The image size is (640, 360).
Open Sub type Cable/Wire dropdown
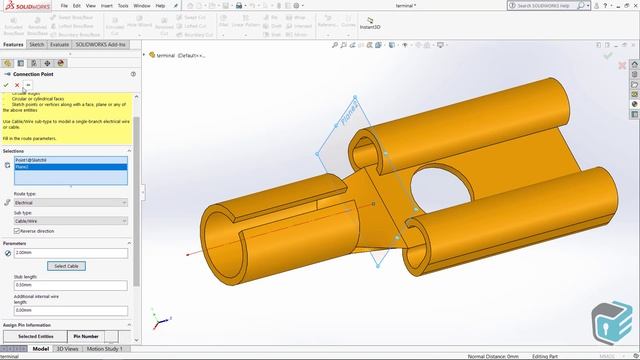click(x=71, y=221)
